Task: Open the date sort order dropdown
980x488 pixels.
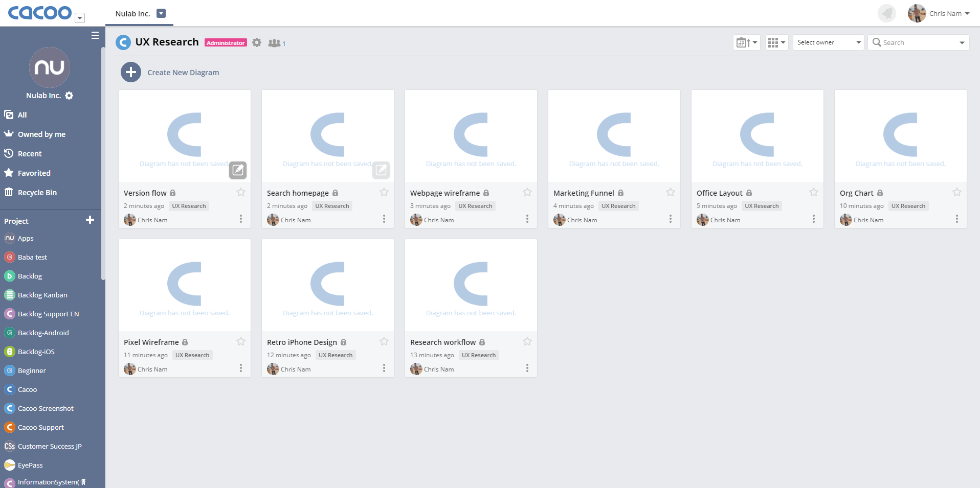Action: click(746, 42)
